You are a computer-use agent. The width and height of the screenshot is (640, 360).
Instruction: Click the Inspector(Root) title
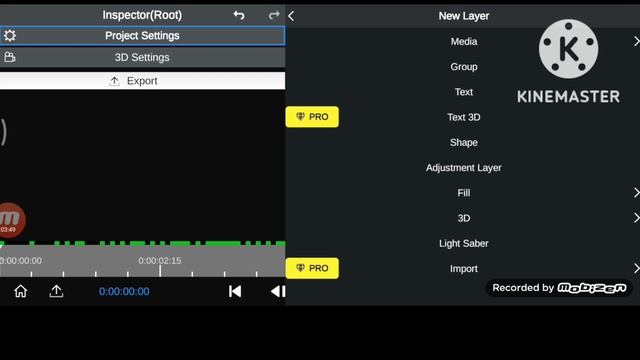pyautogui.click(x=142, y=15)
